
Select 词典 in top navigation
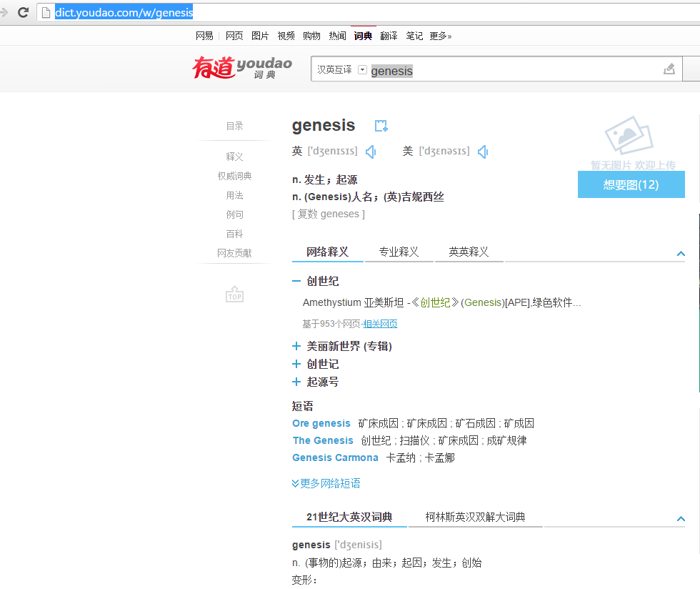[x=363, y=36]
